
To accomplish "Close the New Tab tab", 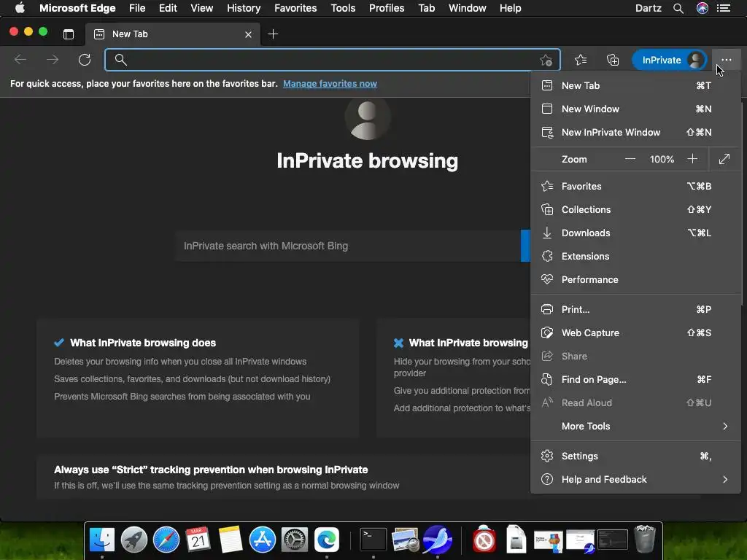I will coord(248,34).
